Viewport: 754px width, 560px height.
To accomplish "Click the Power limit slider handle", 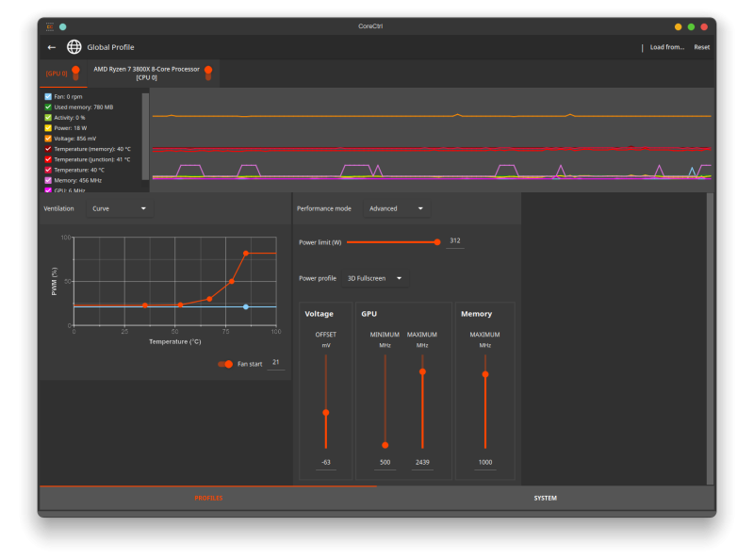I will coord(437,242).
